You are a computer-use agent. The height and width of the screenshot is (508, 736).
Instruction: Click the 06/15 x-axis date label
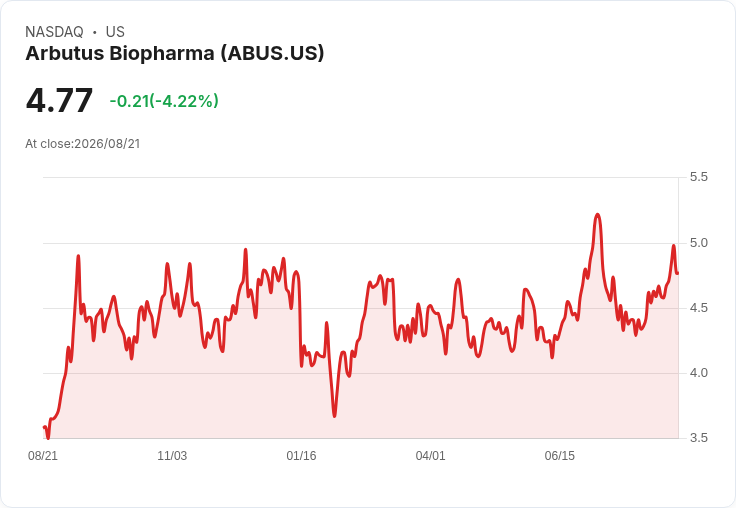coord(560,456)
